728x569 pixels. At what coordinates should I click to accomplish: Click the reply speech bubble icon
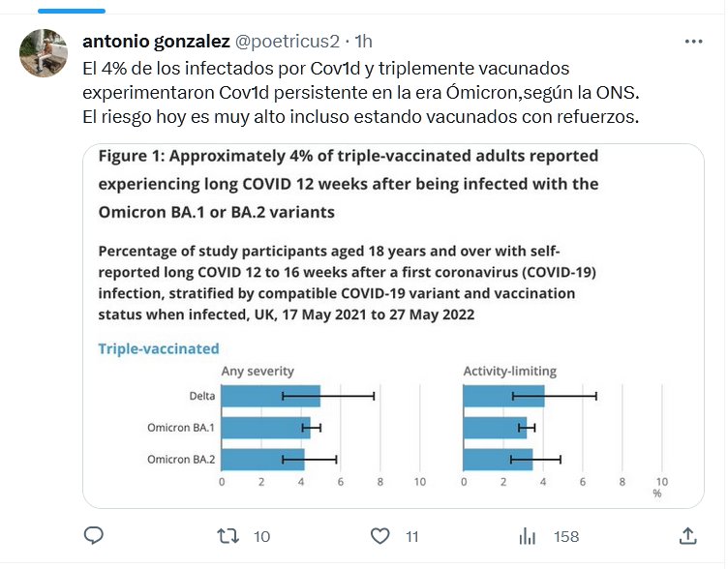click(94, 535)
